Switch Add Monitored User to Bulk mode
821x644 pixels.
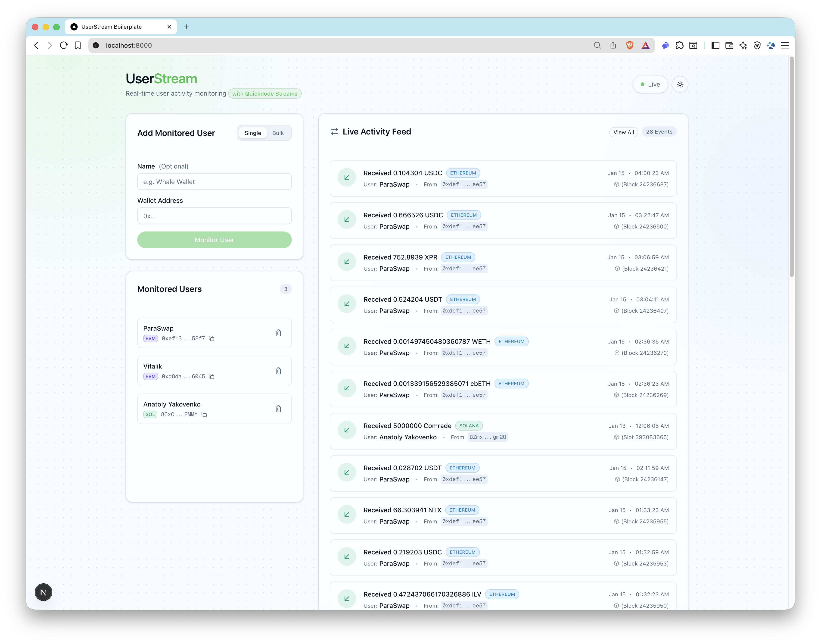(x=278, y=133)
